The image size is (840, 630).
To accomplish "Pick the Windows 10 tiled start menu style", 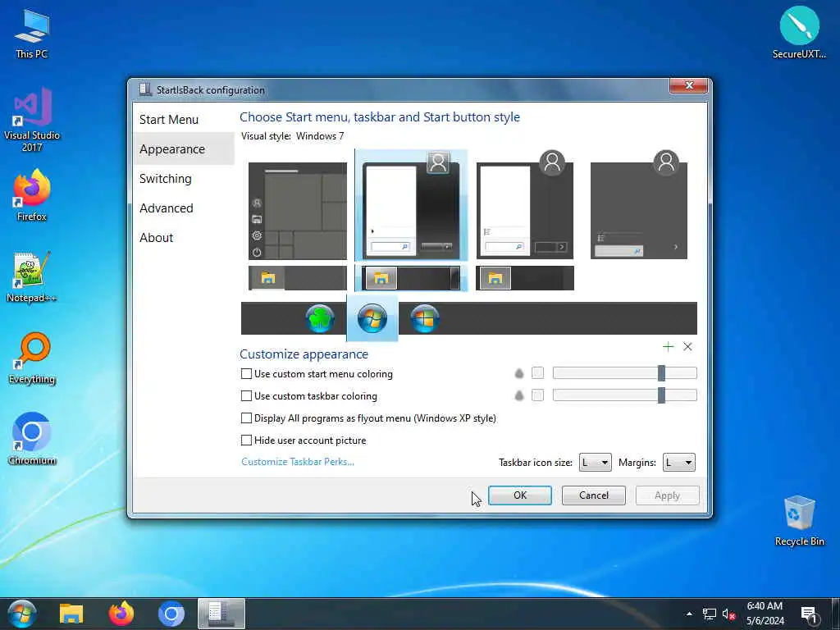I will [297, 211].
